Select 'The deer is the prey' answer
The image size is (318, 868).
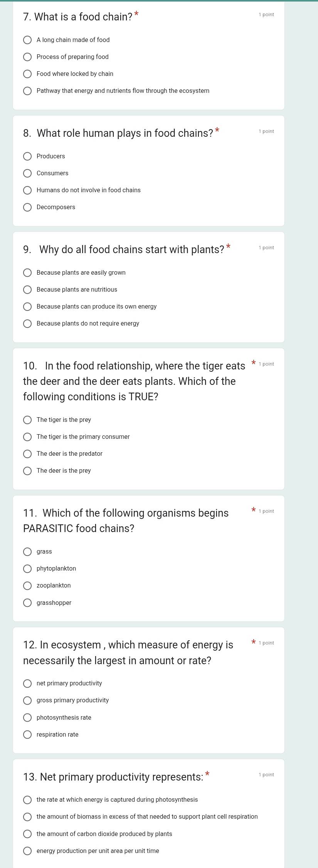coord(27,470)
